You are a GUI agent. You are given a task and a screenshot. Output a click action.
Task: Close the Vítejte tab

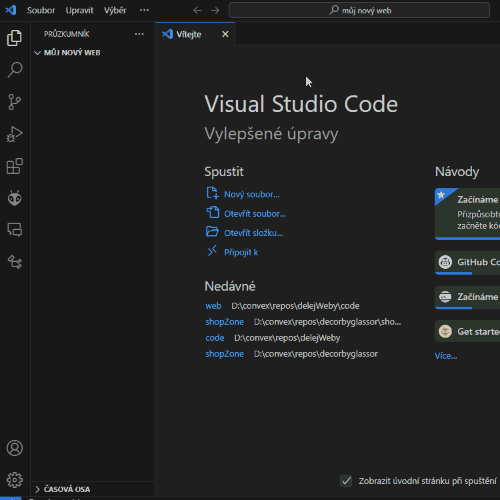[x=225, y=34]
